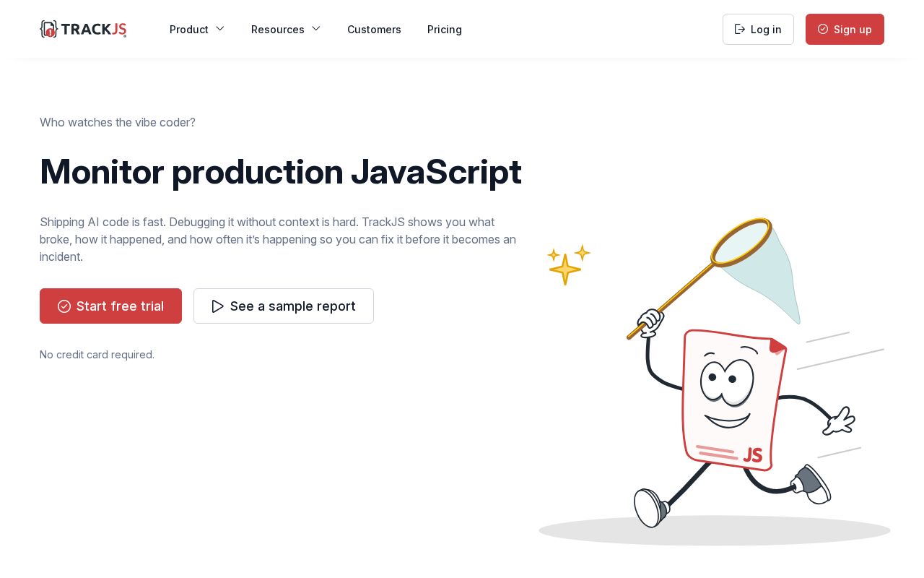Click the play icon in See a sample report
Screen dimensions: 924x578
coord(218,306)
